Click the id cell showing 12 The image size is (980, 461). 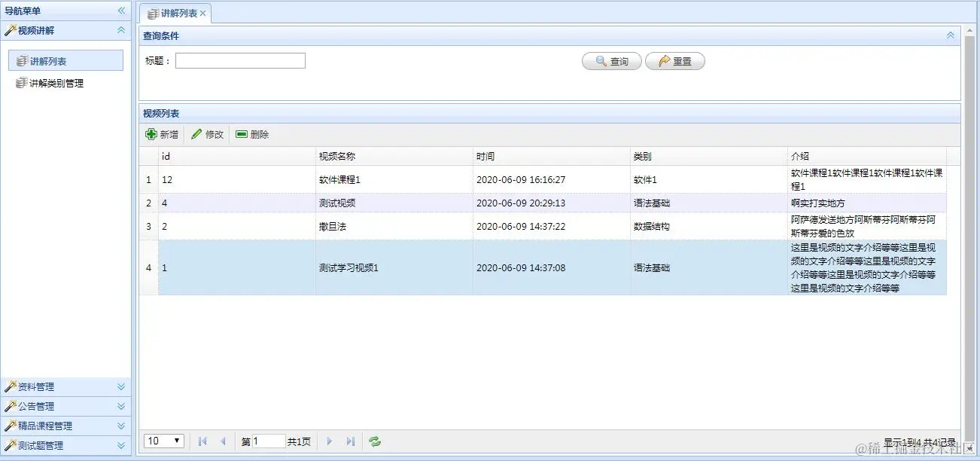coord(237,180)
